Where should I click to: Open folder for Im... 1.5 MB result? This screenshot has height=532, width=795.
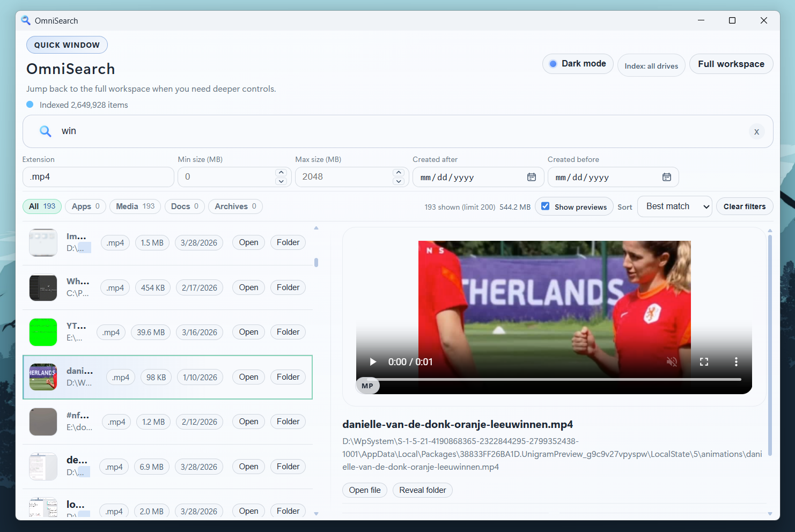click(288, 242)
